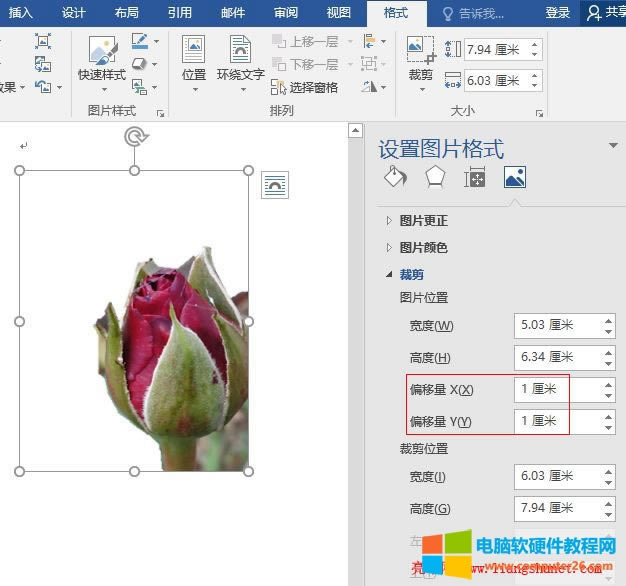
Task: Click the picture width (宽度 W) field showing 5.03
Action: (x=556, y=325)
